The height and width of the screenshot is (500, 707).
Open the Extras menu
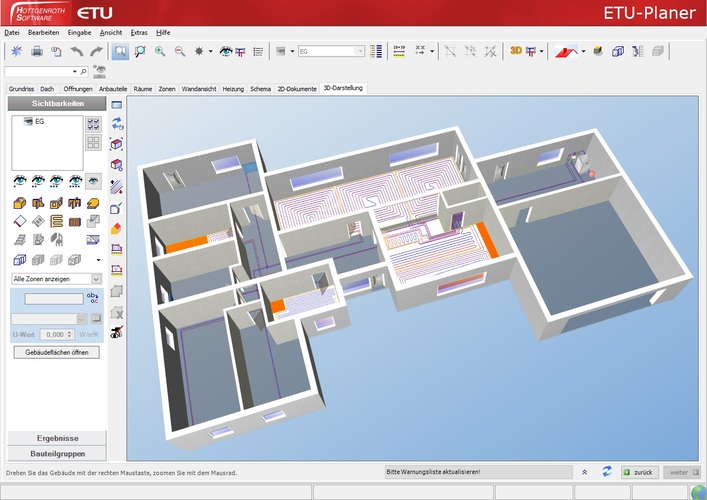pyautogui.click(x=138, y=32)
